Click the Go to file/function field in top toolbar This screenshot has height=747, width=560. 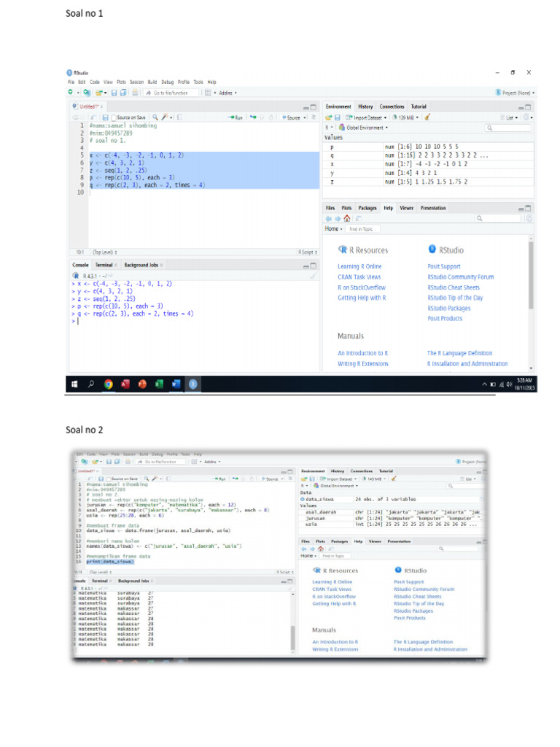170,93
